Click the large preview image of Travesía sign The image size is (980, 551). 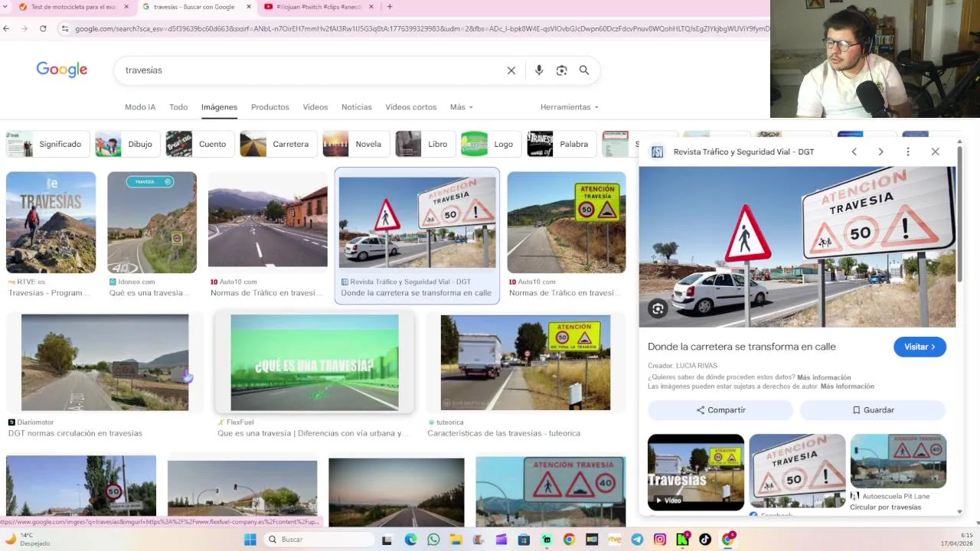point(797,247)
